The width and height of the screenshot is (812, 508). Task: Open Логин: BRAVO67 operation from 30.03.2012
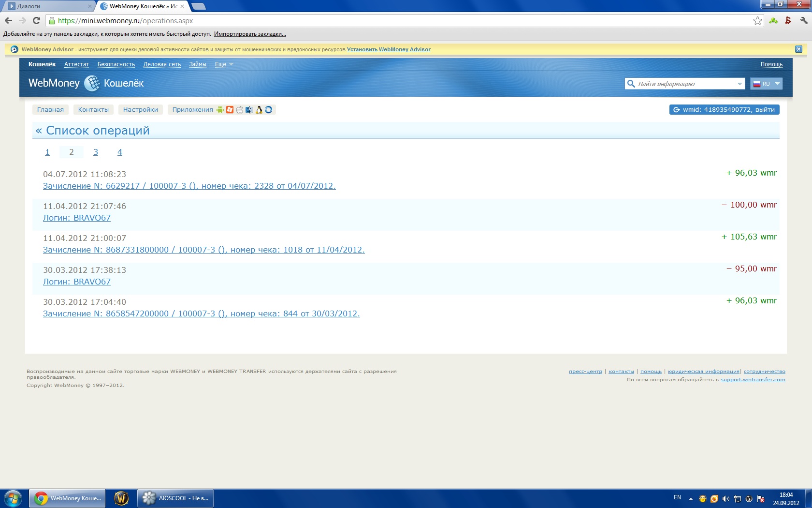tap(77, 282)
